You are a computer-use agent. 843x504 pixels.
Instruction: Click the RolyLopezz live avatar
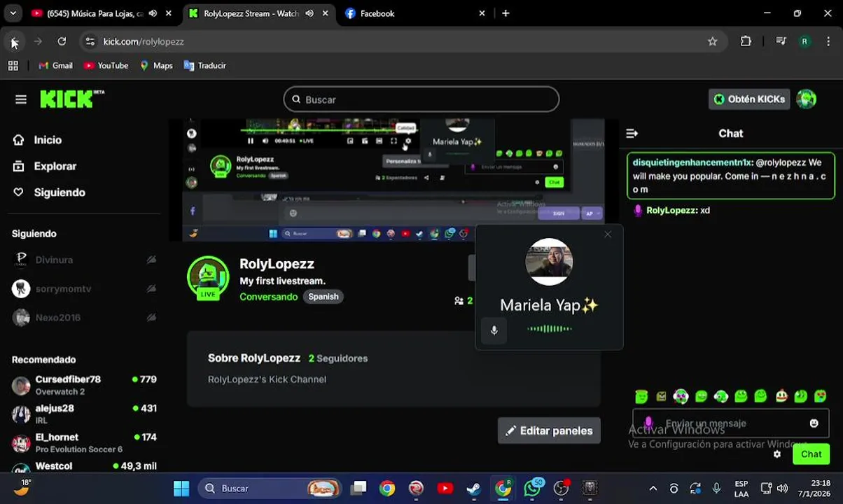pos(208,277)
